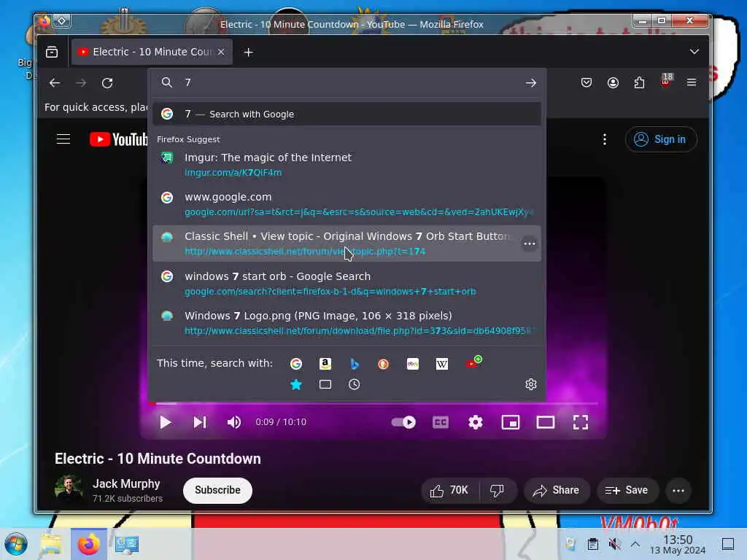Screen dimensions: 747x560
Task: Play the video
Action: 166,422
